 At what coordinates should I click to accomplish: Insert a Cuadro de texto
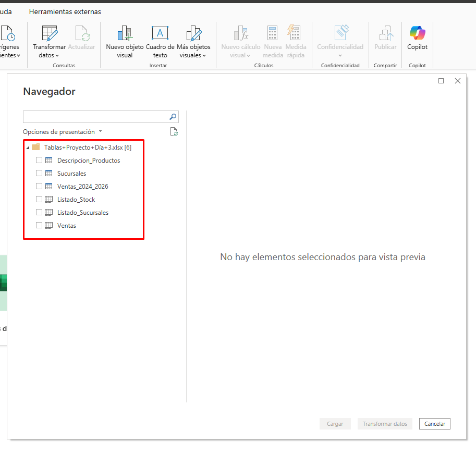click(160, 34)
